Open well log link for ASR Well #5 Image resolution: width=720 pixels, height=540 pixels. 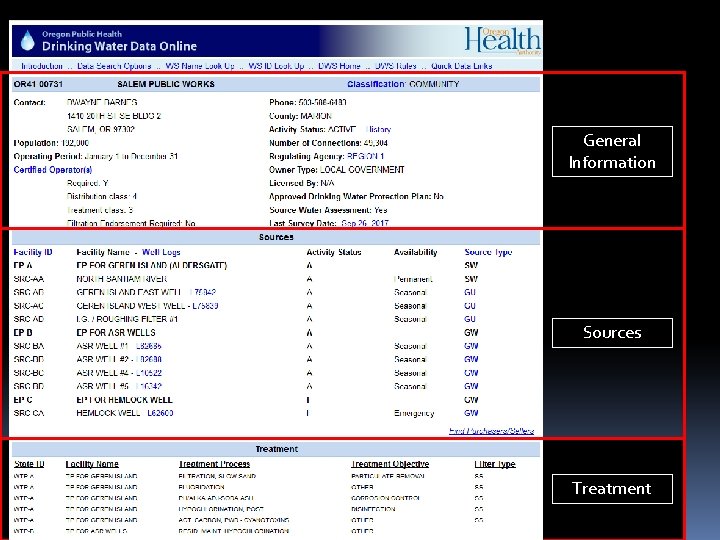(148, 386)
